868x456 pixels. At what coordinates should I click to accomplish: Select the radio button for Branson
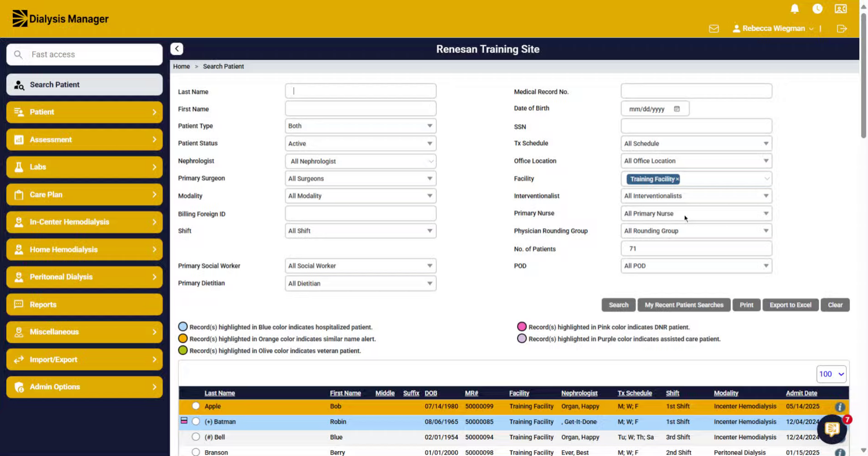pos(196,452)
